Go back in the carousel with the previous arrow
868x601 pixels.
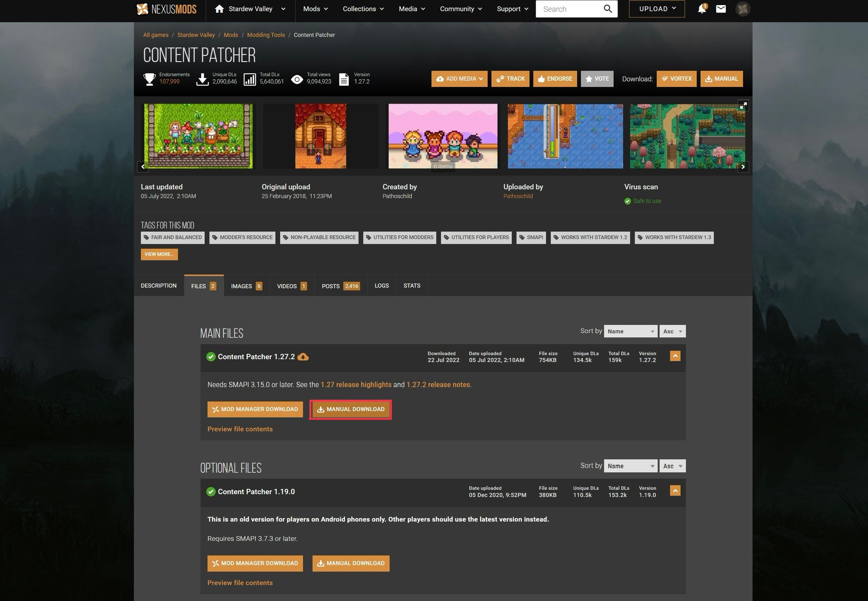point(143,166)
